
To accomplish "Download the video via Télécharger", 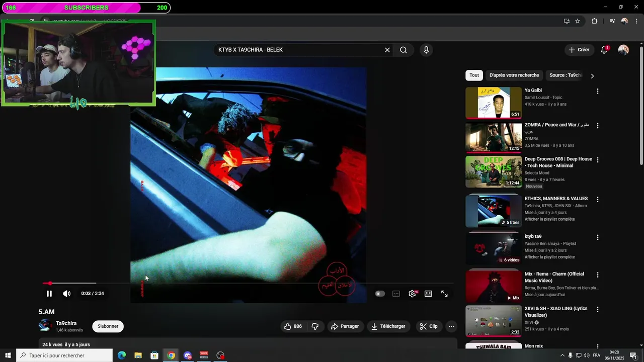I will pos(388,326).
